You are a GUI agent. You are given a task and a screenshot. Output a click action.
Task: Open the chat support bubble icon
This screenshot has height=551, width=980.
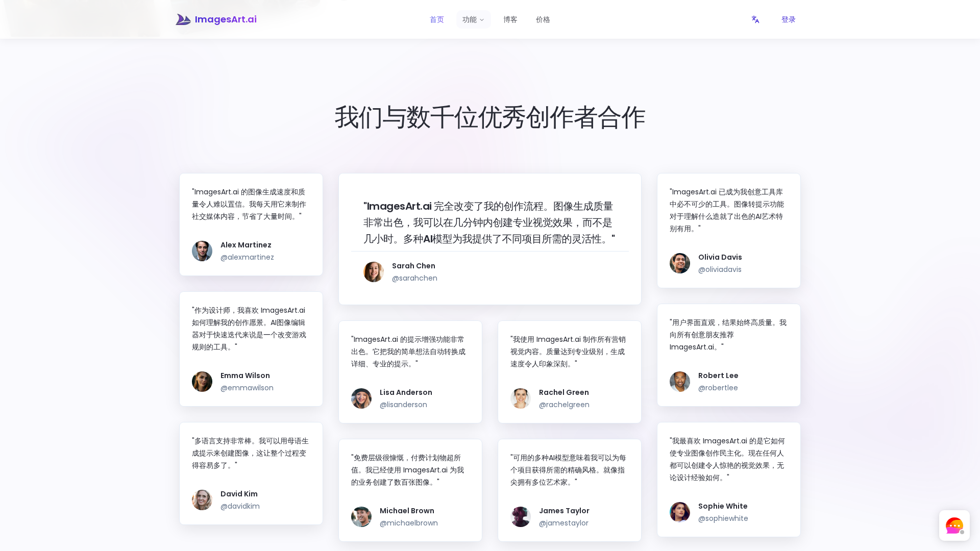[954, 525]
